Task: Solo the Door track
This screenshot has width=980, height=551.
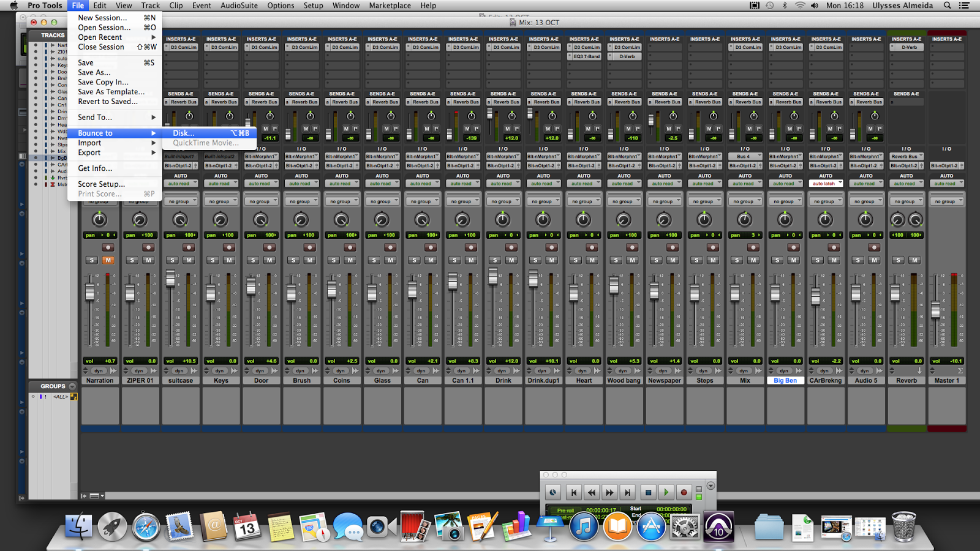Action: [254, 260]
